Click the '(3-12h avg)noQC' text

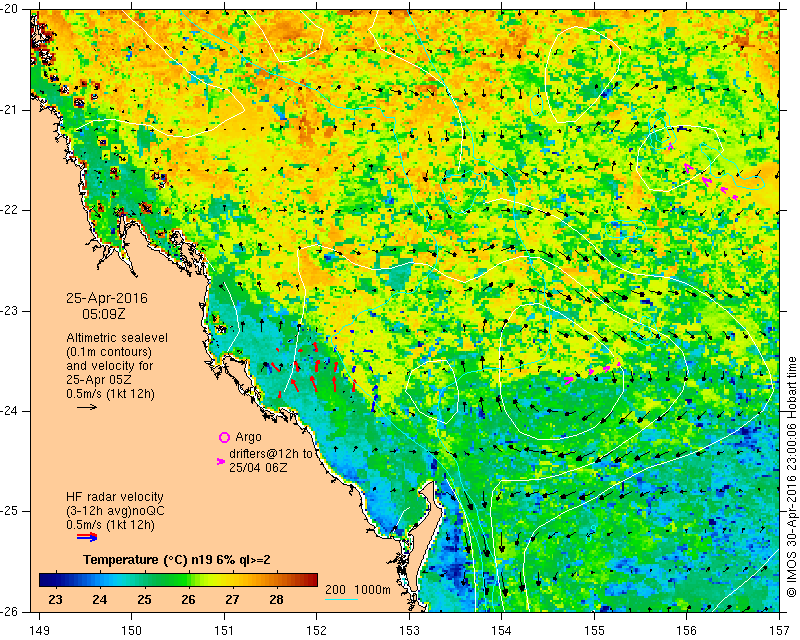(115, 511)
